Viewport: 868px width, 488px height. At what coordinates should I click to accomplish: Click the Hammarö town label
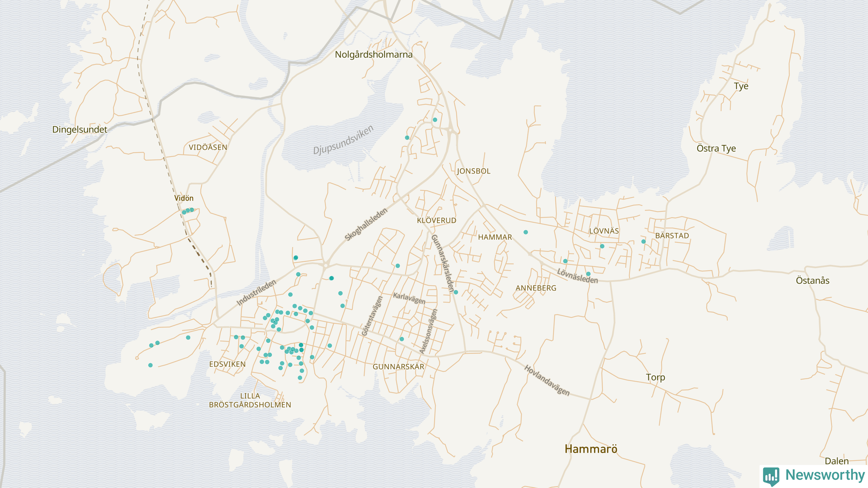pos(591,449)
